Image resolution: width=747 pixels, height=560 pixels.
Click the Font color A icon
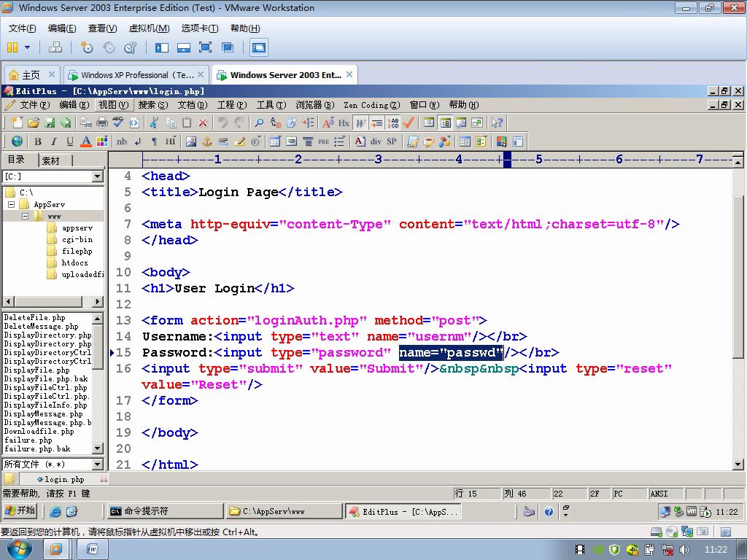[x=86, y=141]
